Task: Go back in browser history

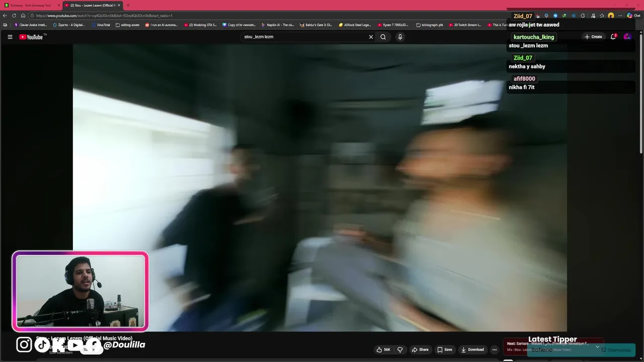Action: point(5,16)
